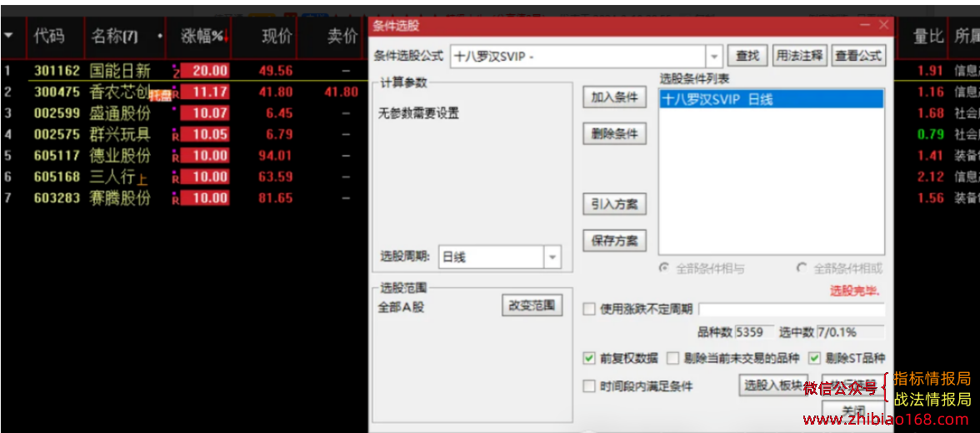Click 保存方案 to save scheme
Image resolution: width=980 pixels, height=433 pixels.
(x=614, y=241)
